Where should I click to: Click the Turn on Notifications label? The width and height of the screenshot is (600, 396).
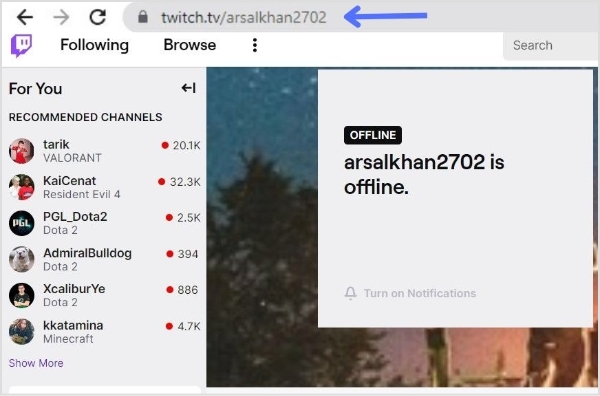[x=420, y=293]
